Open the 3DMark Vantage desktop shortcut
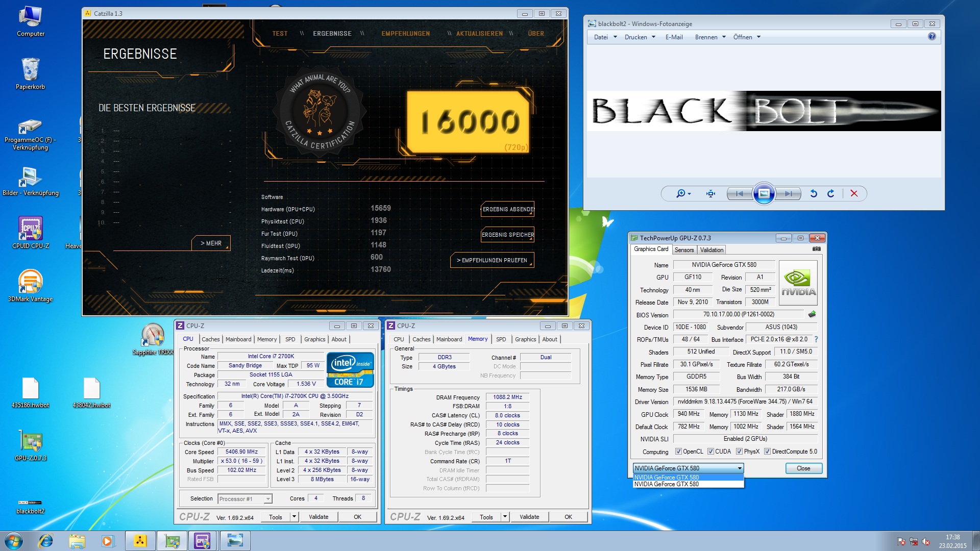This screenshot has width=980, height=551. [31, 286]
